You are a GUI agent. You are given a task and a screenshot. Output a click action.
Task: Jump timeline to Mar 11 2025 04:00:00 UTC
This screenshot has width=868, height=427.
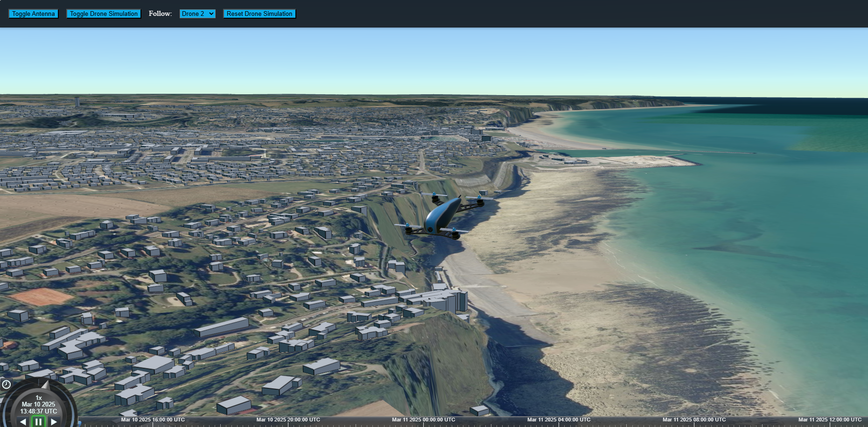tap(559, 420)
